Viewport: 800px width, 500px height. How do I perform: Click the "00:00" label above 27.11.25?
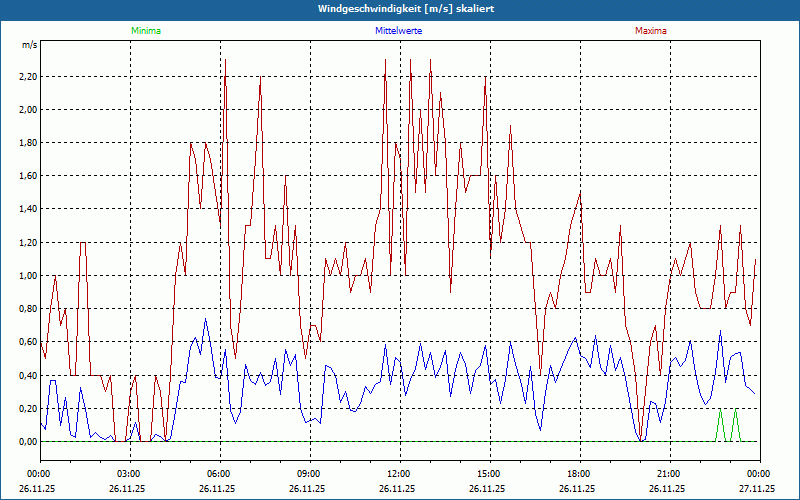759,474
